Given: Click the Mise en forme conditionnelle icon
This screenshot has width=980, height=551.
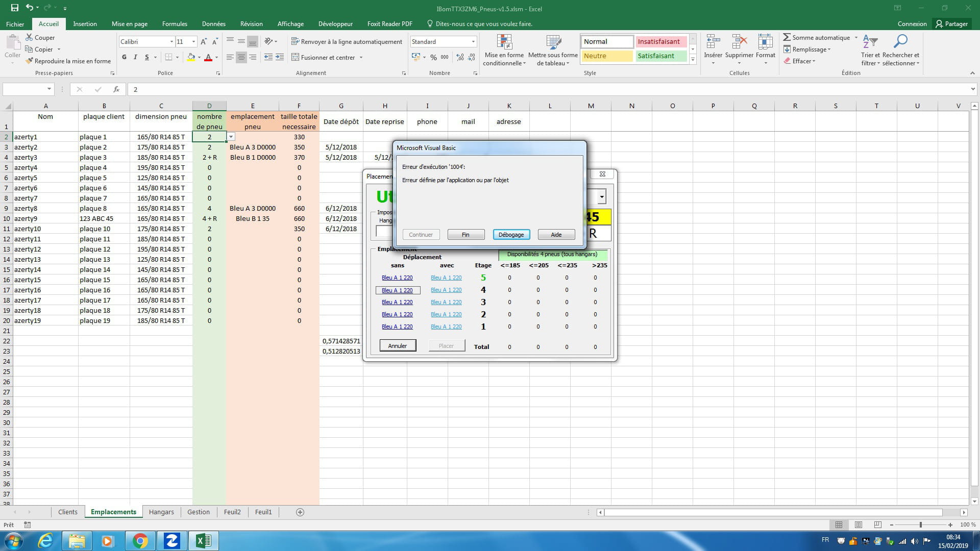Looking at the screenshot, I should pos(504,42).
